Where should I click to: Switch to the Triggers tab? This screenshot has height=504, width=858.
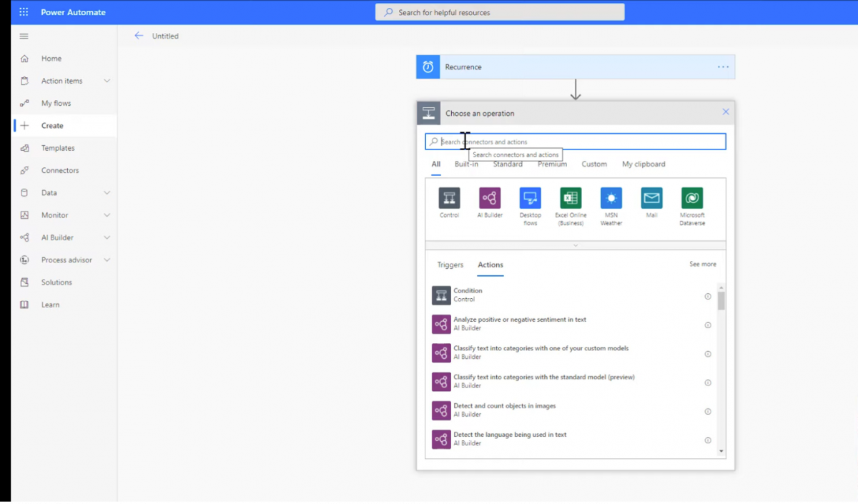450,264
